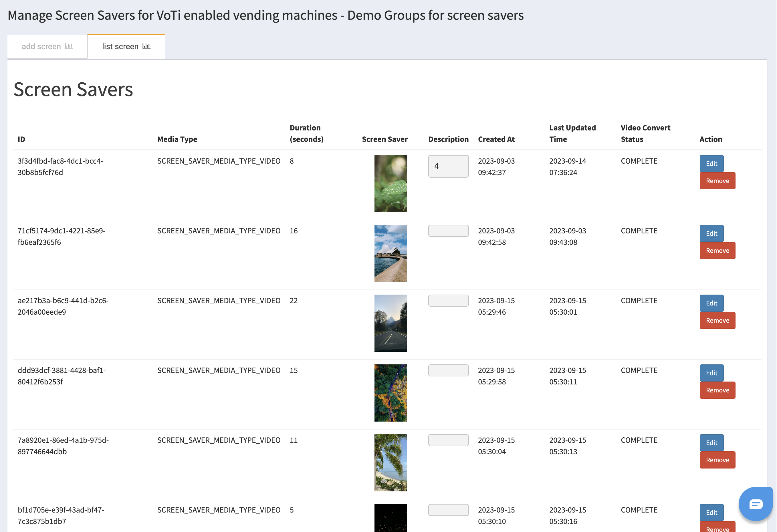Click description field containing 4

tap(448, 166)
